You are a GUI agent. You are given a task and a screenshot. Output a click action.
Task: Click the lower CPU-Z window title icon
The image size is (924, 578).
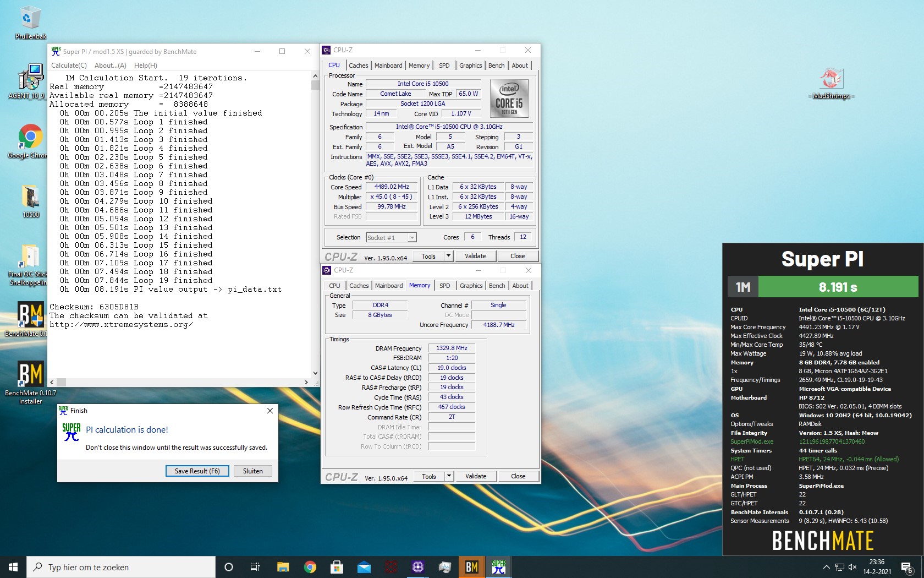click(327, 270)
